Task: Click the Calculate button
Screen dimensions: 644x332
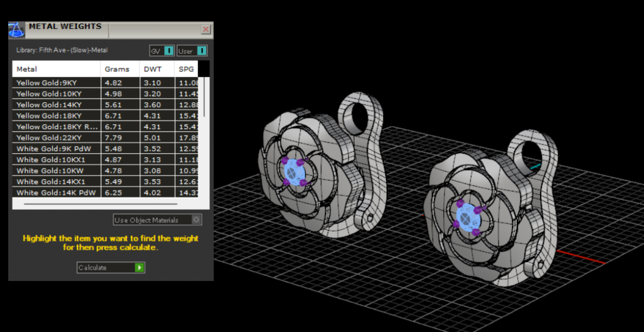Action: point(111,268)
